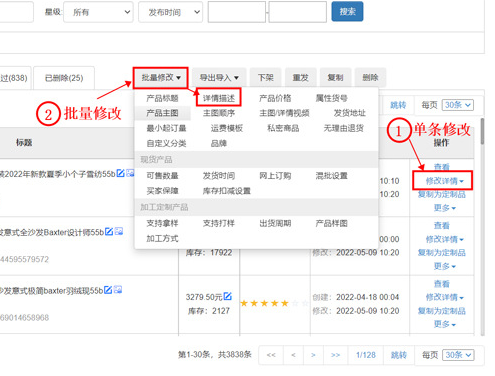This screenshot has width=495, height=376.
Task: Open the bottom 每页 30条 dropdown
Action: [458, 355]
